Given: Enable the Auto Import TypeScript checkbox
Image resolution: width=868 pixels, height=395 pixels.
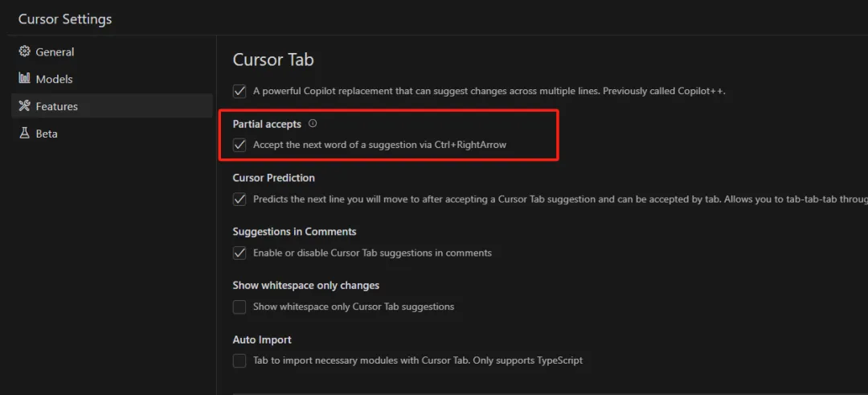Looking at the screenshot, I should click(240, 360).
